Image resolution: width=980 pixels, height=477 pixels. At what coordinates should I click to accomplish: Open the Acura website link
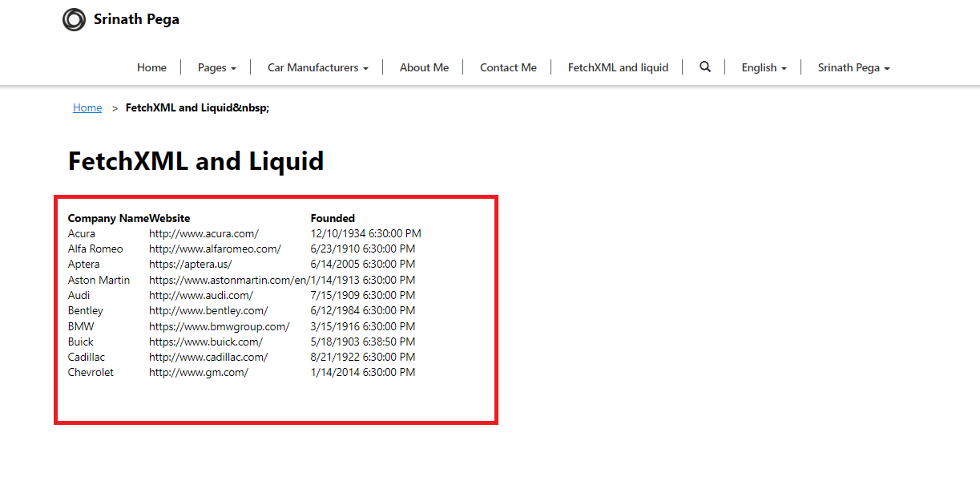203,233
